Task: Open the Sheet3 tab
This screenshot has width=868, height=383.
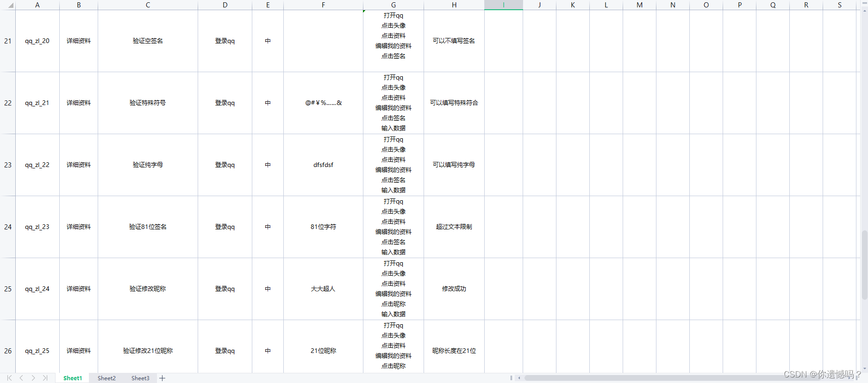Action: [x=140, y=378]
